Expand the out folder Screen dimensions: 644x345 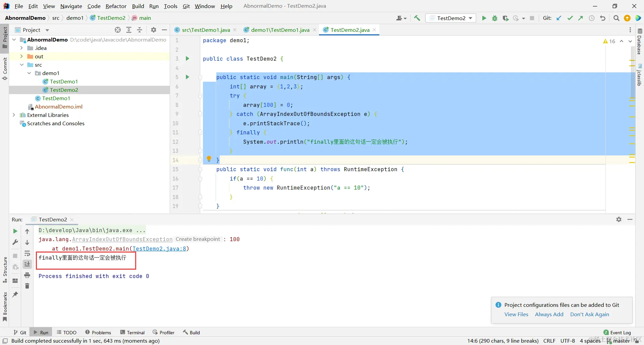pyautogui.click(x=21, y=56)
